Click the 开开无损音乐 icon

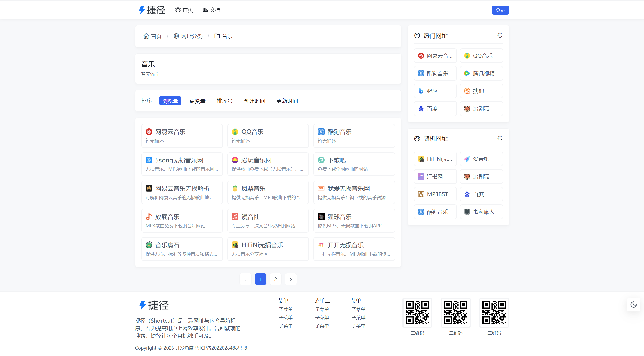[321, 245]
